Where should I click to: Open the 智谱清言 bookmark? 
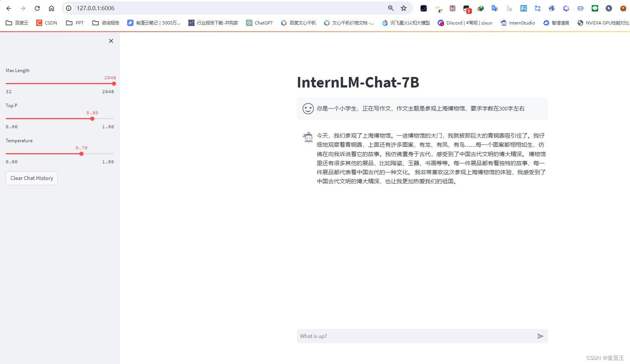pos(556,23)
